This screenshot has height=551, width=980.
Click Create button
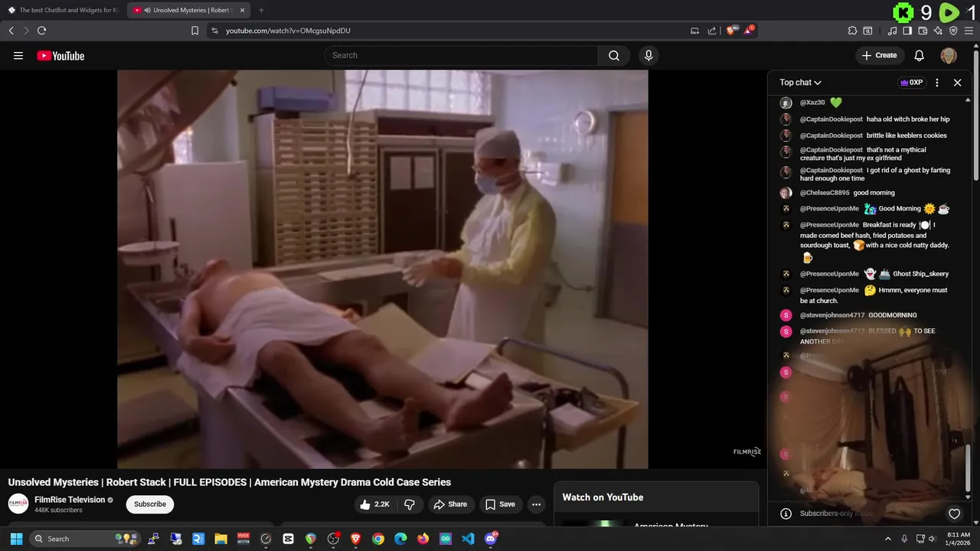coord(879,55)
